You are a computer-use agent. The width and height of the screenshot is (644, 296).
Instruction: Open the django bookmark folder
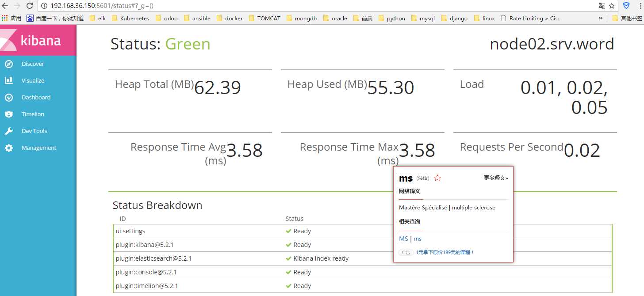pyautogui.click(x=454, y=18)
